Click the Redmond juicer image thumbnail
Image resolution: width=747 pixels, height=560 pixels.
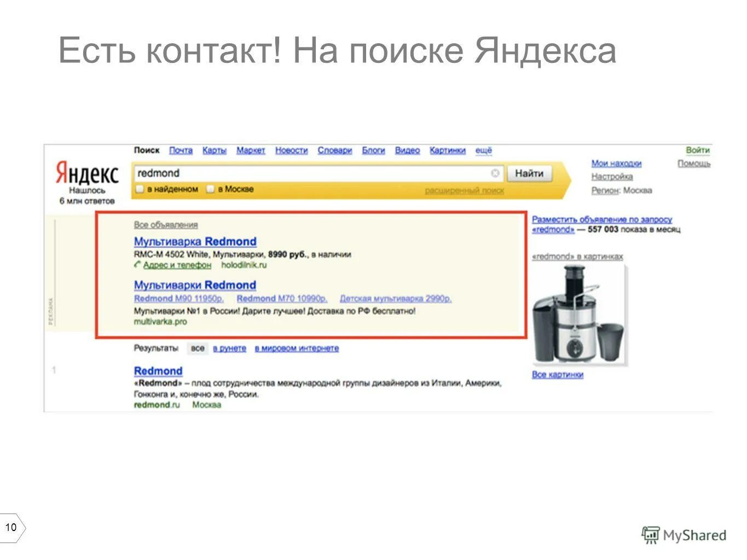click(x=579, y=315)
